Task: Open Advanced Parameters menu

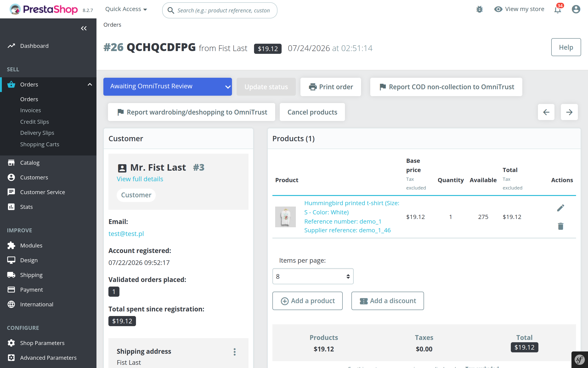Action: tap(48, 357)
